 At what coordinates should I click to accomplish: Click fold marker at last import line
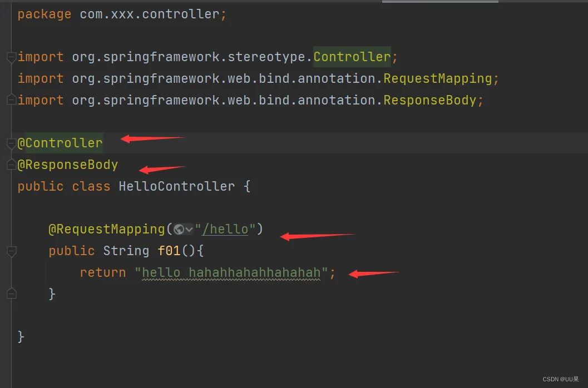(x=11, y=100)
